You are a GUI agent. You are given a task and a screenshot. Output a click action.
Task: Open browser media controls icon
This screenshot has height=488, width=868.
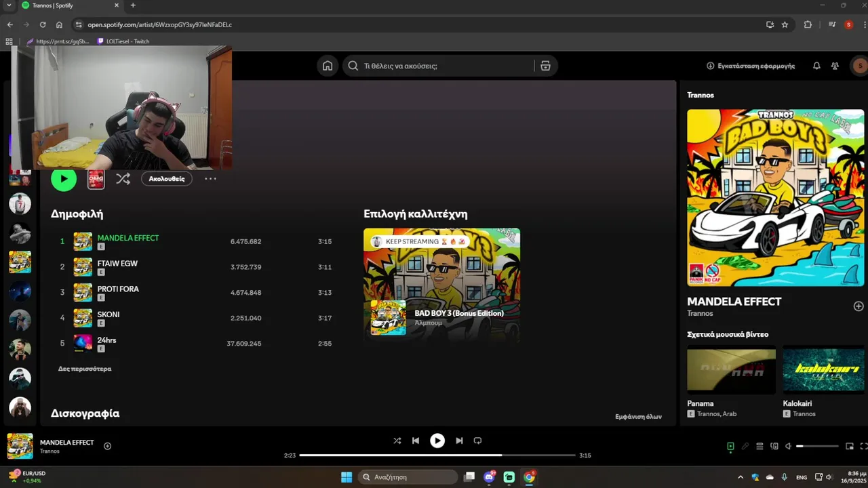832,24
